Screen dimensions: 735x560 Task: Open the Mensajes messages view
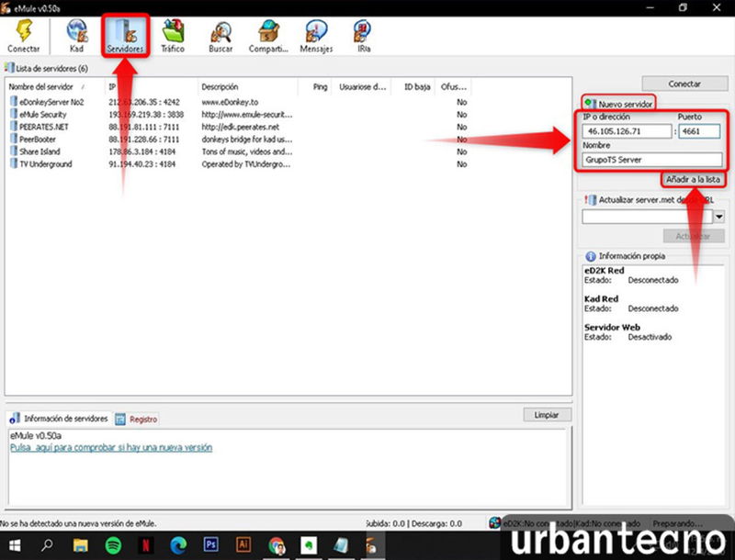pyautogui.click(x=315, y=28)
